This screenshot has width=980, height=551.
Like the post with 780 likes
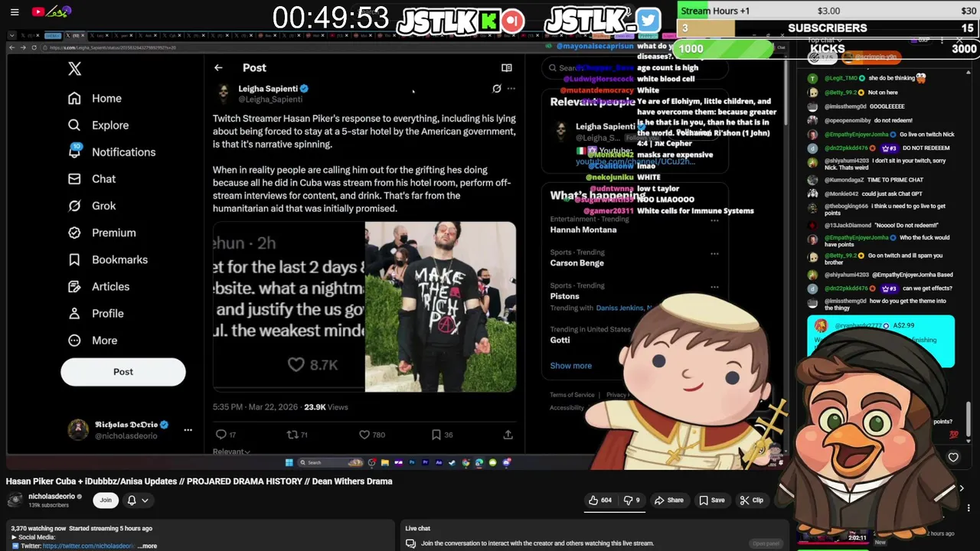point(364,435)
